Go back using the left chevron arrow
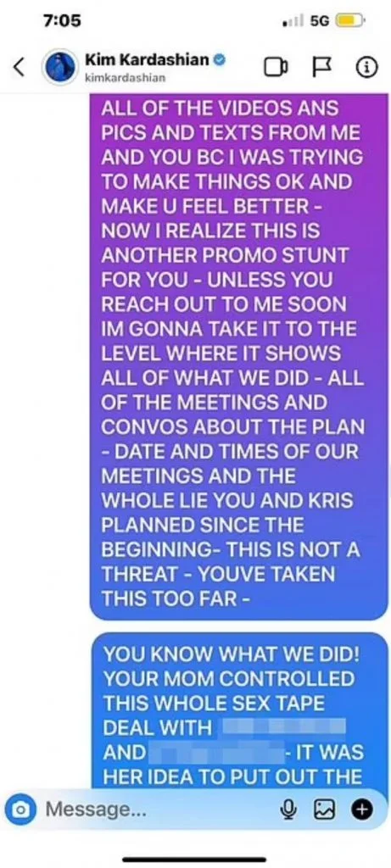Image resolution: width=391 pixels, height=868 pixels. point(19,68)
